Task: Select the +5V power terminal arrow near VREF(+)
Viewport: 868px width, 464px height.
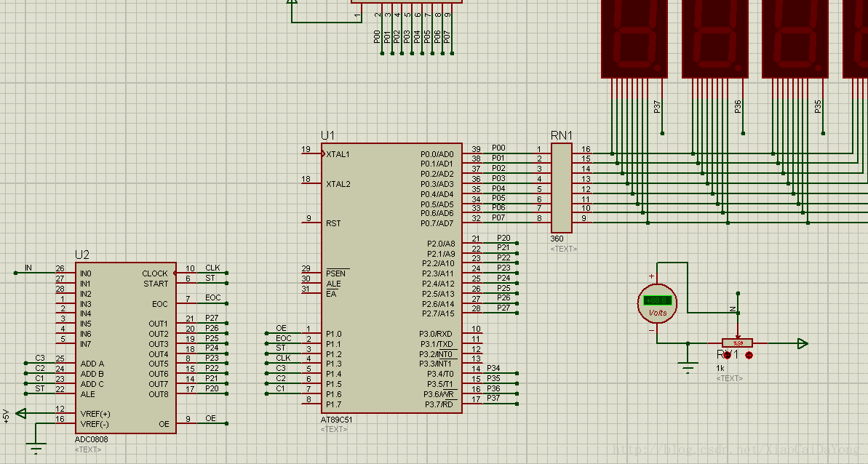Action: coord(21,413)
